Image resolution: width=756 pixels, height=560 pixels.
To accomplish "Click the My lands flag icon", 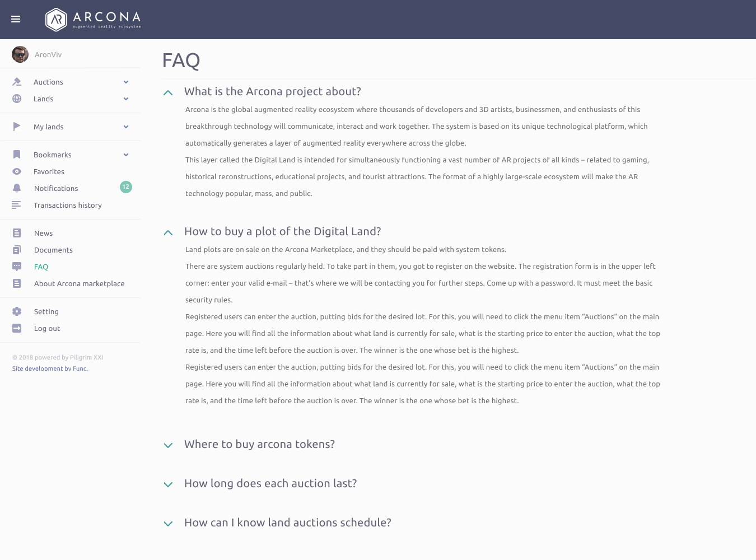I will coord(17,127).
